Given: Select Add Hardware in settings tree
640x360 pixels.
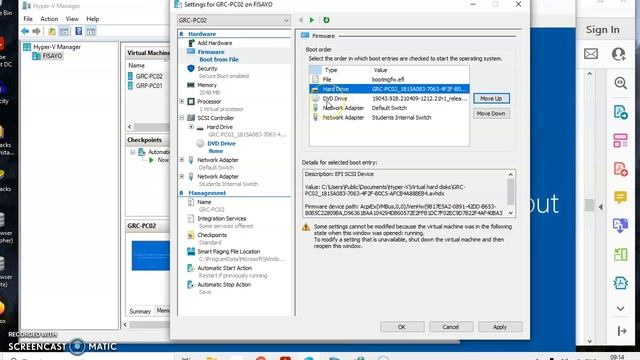Looking at the screenshot, I should coord(215,43).
